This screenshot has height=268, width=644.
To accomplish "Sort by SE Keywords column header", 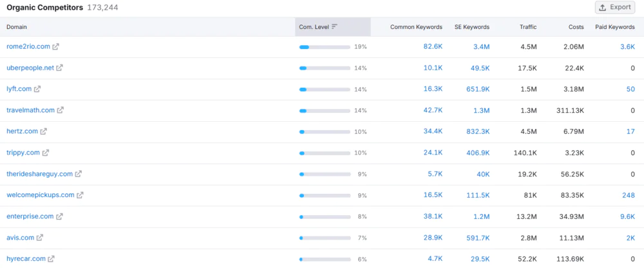I will click(x=472, y=26).
